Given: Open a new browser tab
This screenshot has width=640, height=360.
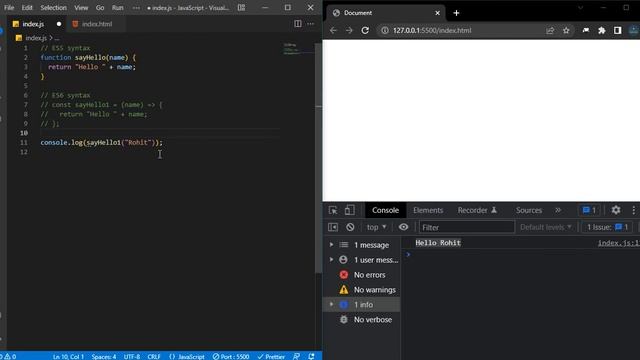Looking at the screenshot, I should (x=456, y=13).
